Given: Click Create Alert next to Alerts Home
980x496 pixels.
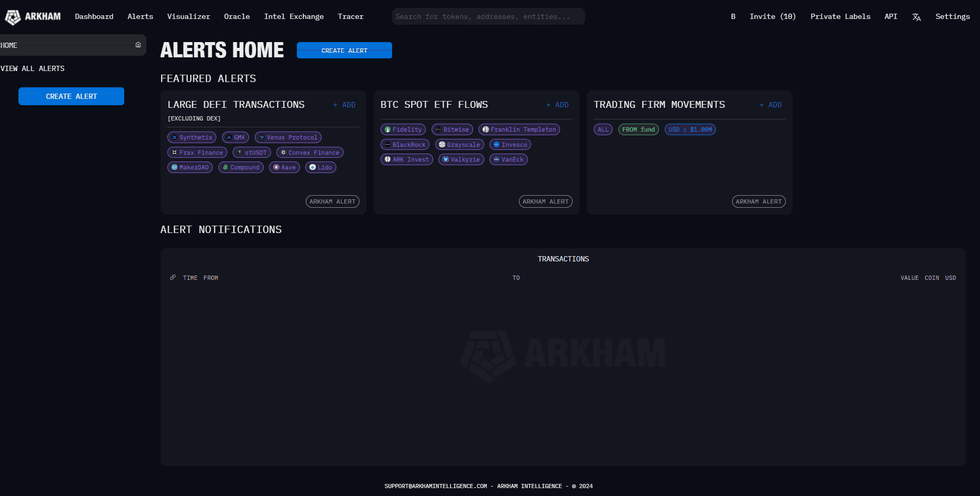Looking at the screenshot, I should click(344, 50).
